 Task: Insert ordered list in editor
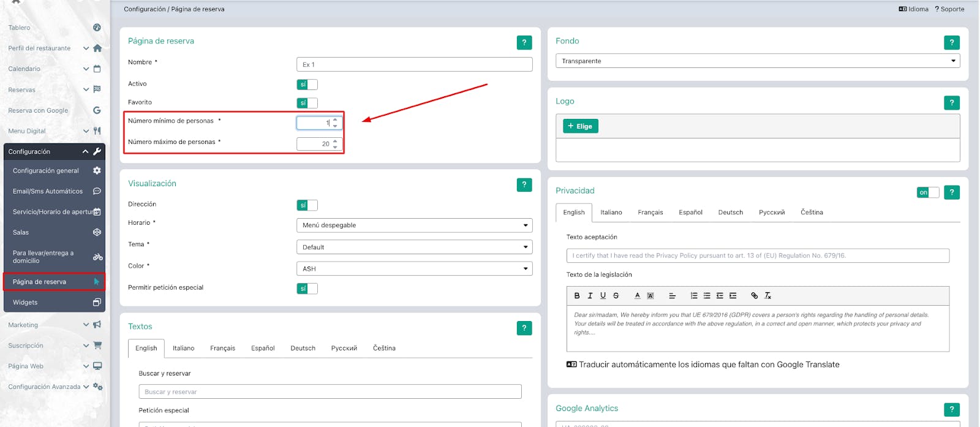coord(694,296)
